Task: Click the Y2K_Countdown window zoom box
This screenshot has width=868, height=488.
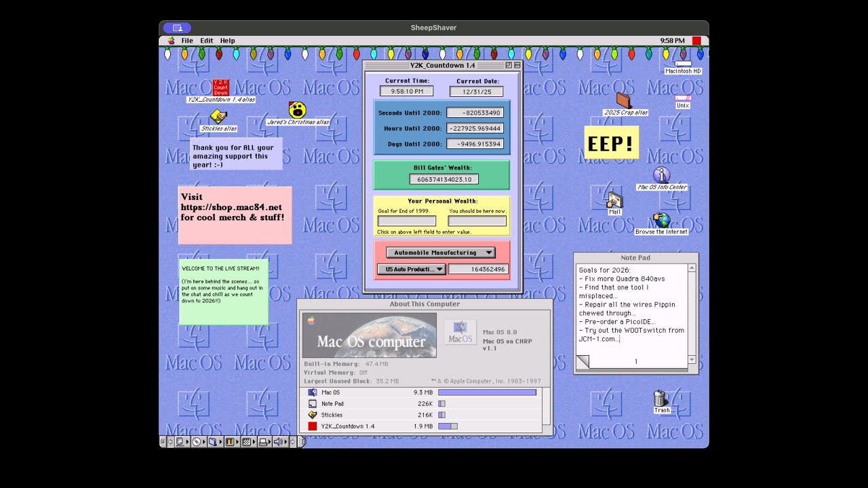Action: point(509,65)
